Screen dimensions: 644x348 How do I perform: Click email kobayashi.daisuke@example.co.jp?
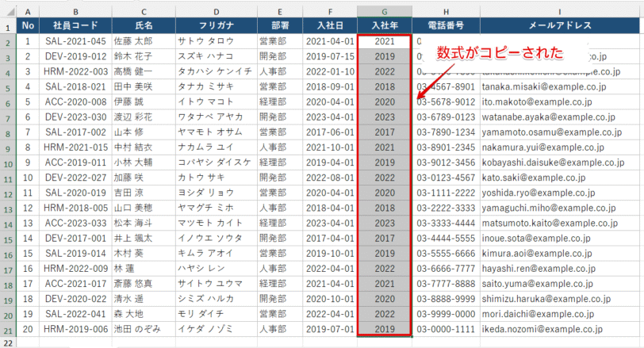pyautogui.click(x=559, y=163)
